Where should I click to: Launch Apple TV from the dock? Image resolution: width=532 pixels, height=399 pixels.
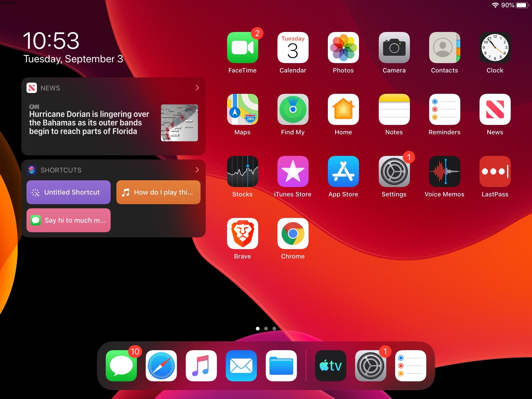(330, 366)
